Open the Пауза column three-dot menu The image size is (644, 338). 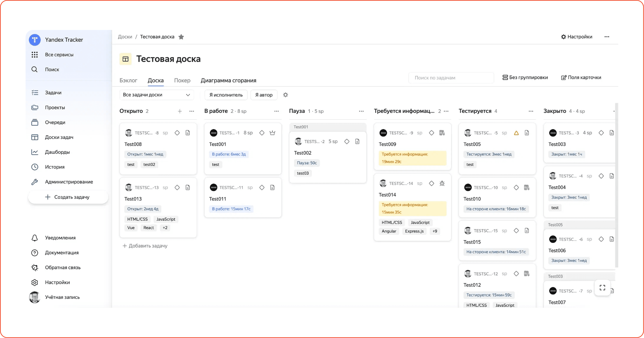[x=361, y=111]
